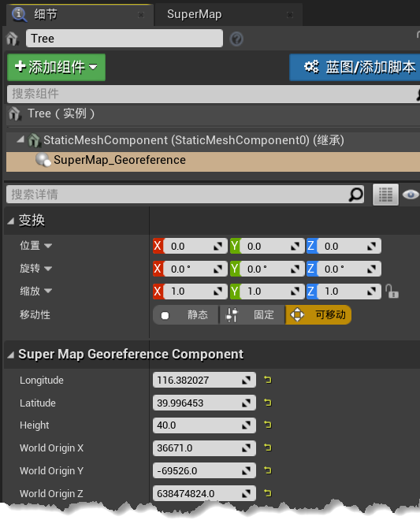Image resolution: width=420 pixels, height=520 pixels.
Task: Click the help question mark icon
Action: (236, 39)
